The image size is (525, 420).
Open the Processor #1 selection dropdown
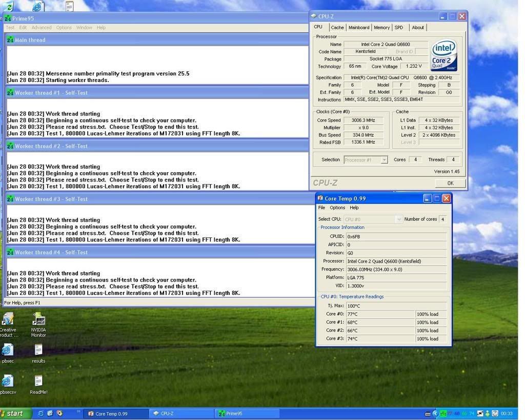click(384, 160)
